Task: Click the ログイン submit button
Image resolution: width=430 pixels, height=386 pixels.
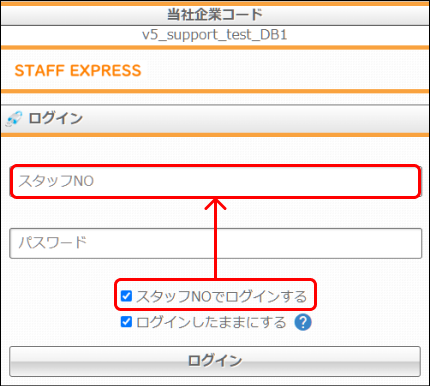Action: pos(215,361)
